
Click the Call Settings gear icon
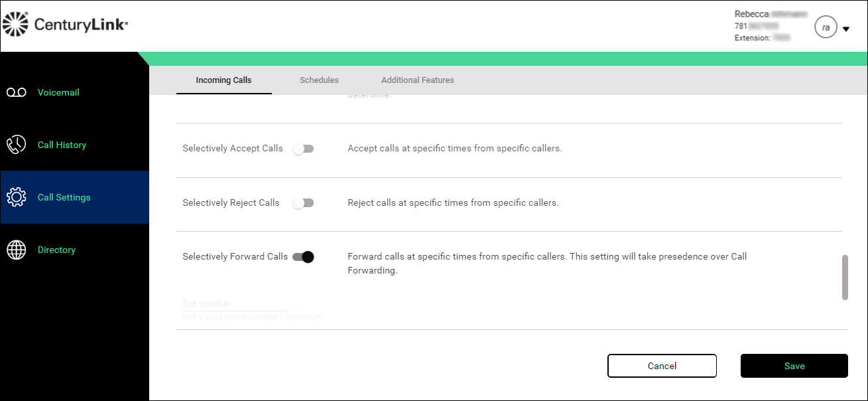point(17,197)
